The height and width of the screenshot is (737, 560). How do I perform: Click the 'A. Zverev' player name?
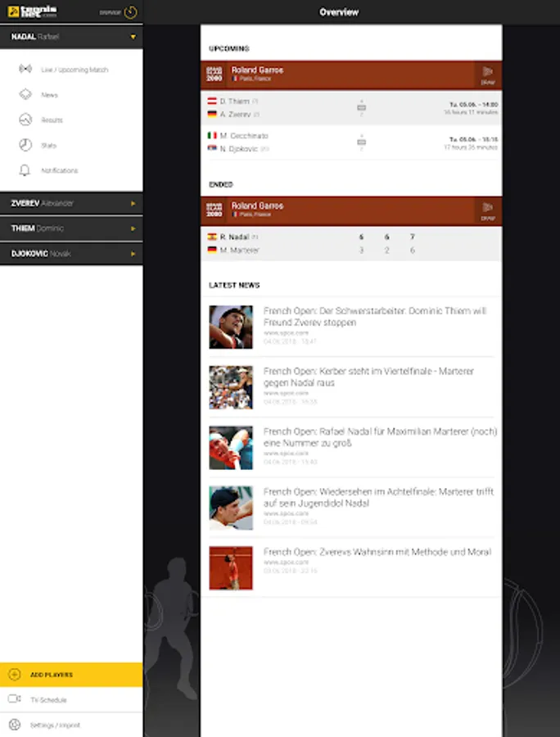pyautogui.click(x=235, y=114)
